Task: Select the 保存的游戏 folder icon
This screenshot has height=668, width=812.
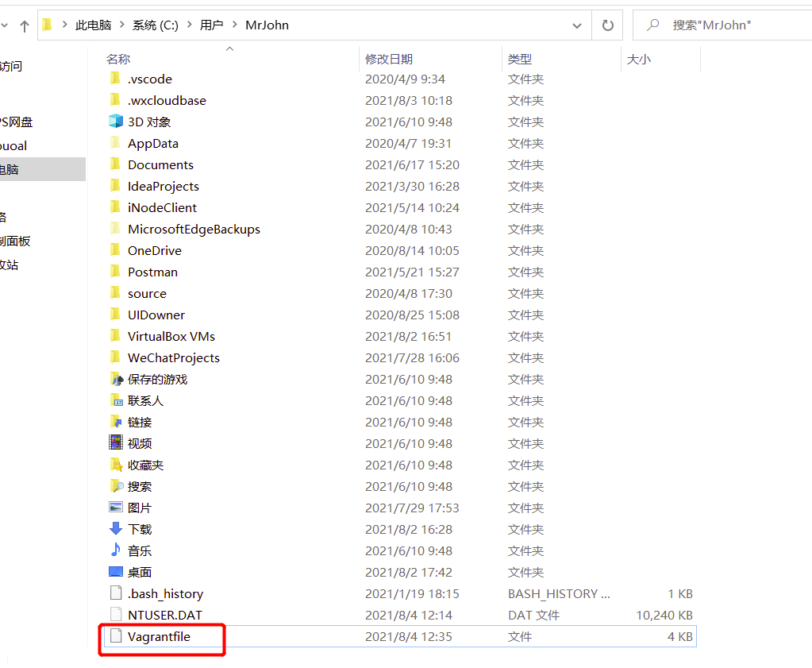Action: [x=116, y=379]
